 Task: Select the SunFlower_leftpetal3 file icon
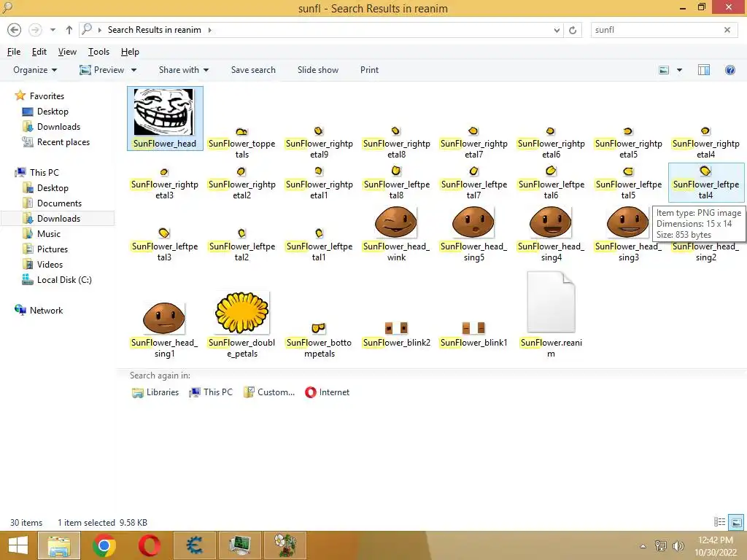164,233
